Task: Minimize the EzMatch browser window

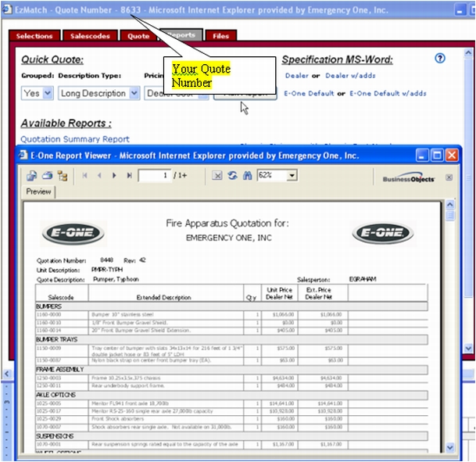Action: 460,10
